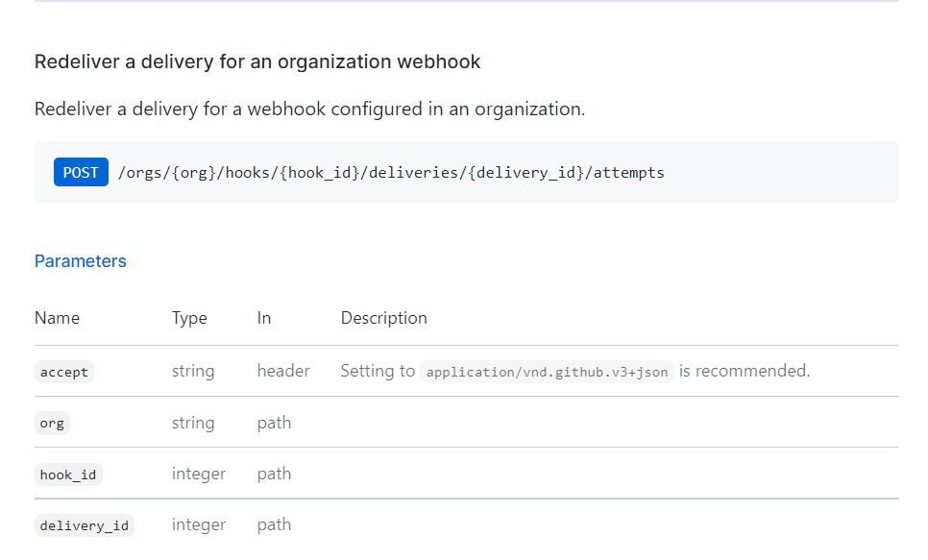Select the /orgs/{org}/hooks endpoint path text
Screen dimensions: 928x560
click(x=391, y=173)
